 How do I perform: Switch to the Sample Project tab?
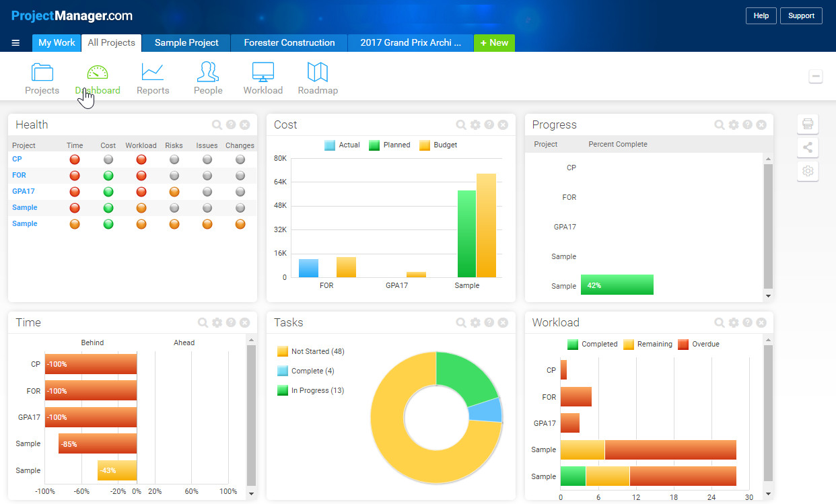click(x=186, y=42)
